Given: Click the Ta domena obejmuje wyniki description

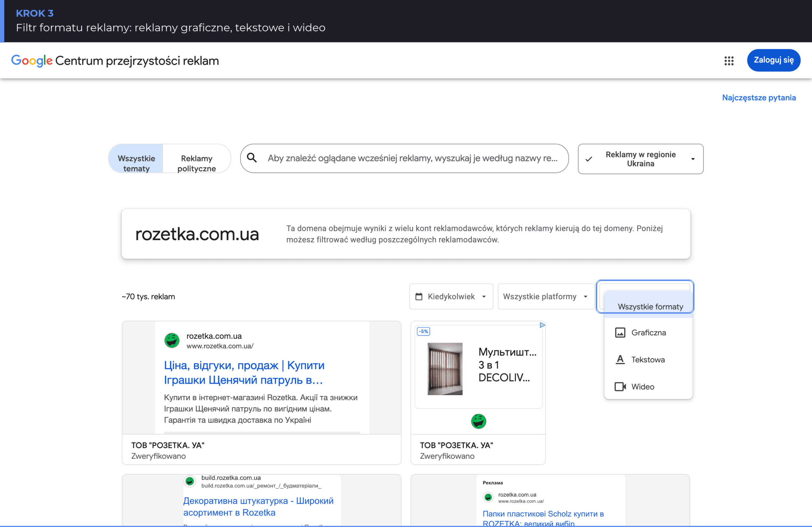Looking at the screenshot, I should (475, 234).
